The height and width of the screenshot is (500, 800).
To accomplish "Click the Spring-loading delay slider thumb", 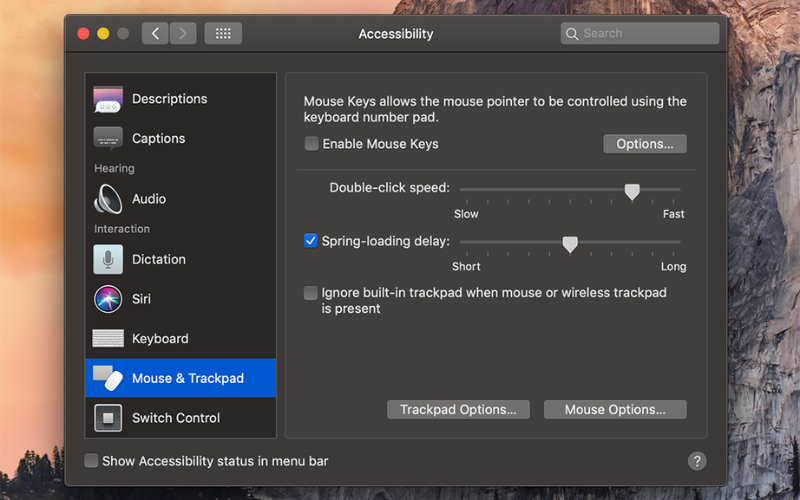I will [x=570, y=244].
